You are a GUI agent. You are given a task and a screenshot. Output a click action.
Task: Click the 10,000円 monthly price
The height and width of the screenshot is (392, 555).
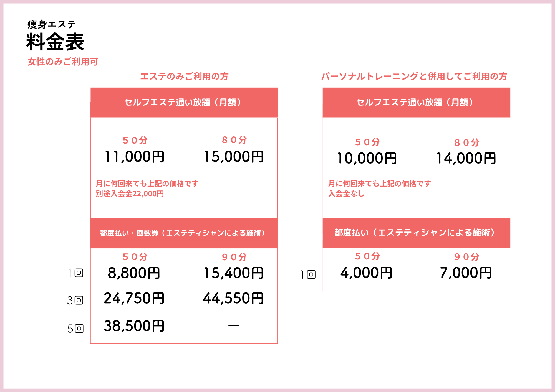click(367, 158)
